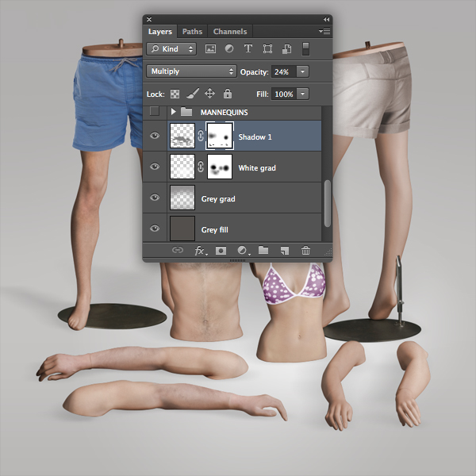Unlink White grad layer mask chain
This screenshot has width=476, height=476.
click(201, 167)
